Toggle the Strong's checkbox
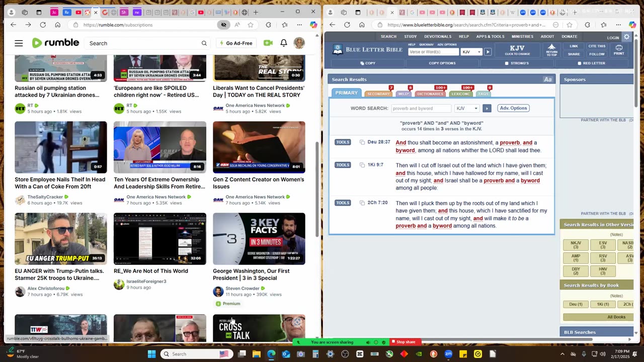644x362 pixels. (507, 63)
